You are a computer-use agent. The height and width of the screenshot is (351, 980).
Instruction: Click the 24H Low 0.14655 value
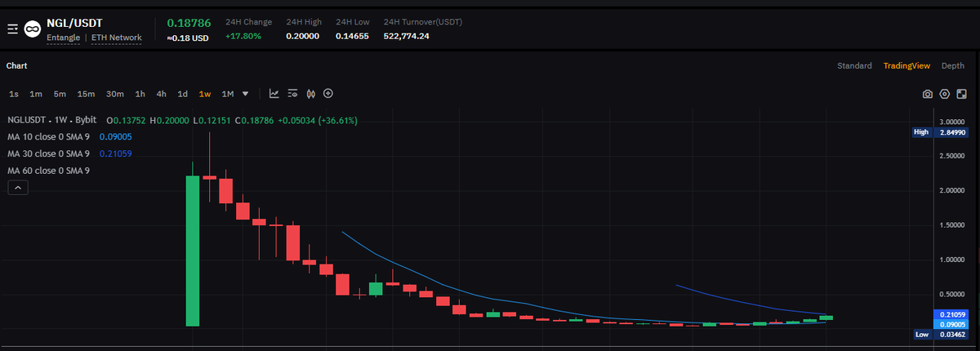[353, 36]
